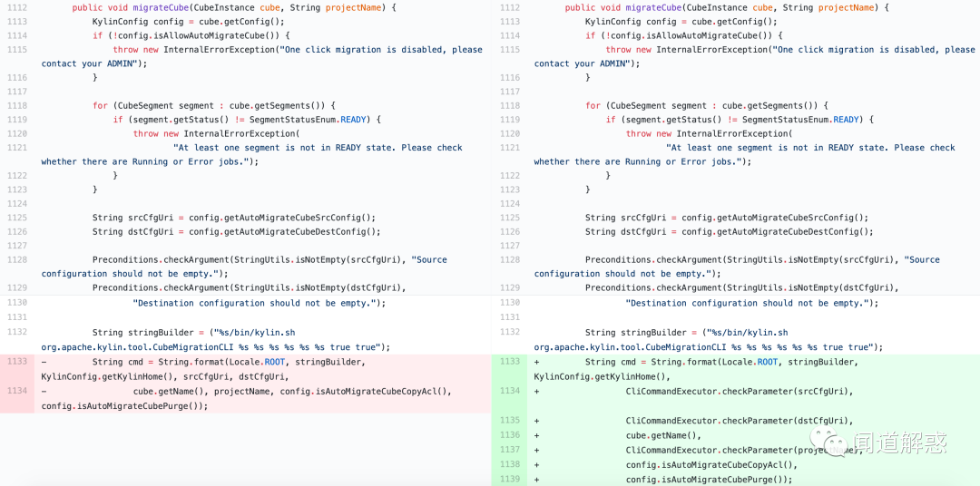Click green added line number 1133
The image size is (980, 486).
click(510, 362)
